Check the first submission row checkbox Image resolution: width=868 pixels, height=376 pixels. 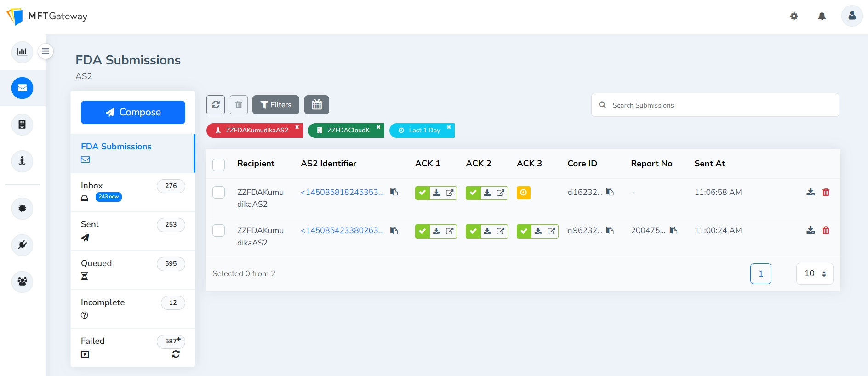click(219, 192)
